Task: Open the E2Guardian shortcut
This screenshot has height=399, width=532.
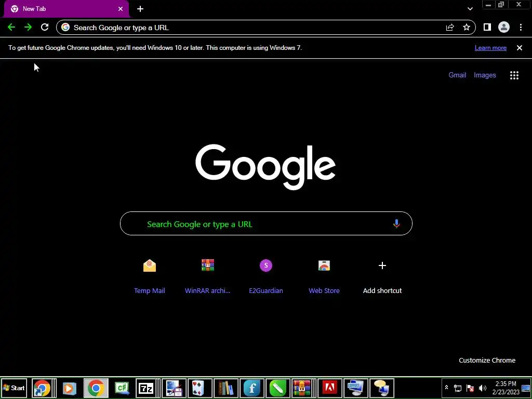Action: (x=266, y=276)
